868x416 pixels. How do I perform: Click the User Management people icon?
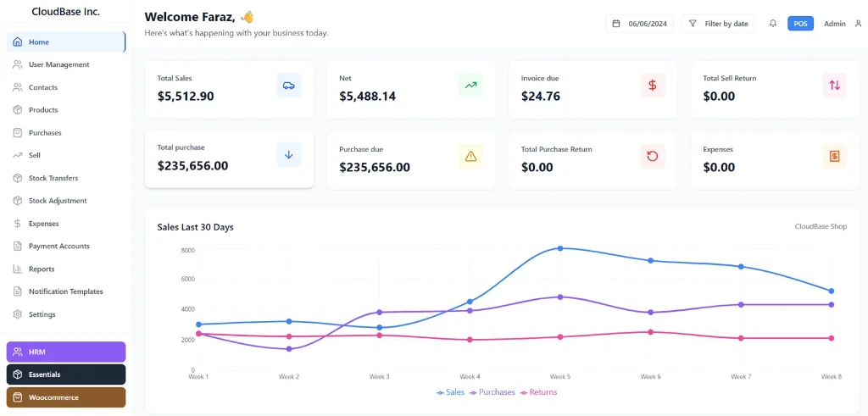[18, 64]
